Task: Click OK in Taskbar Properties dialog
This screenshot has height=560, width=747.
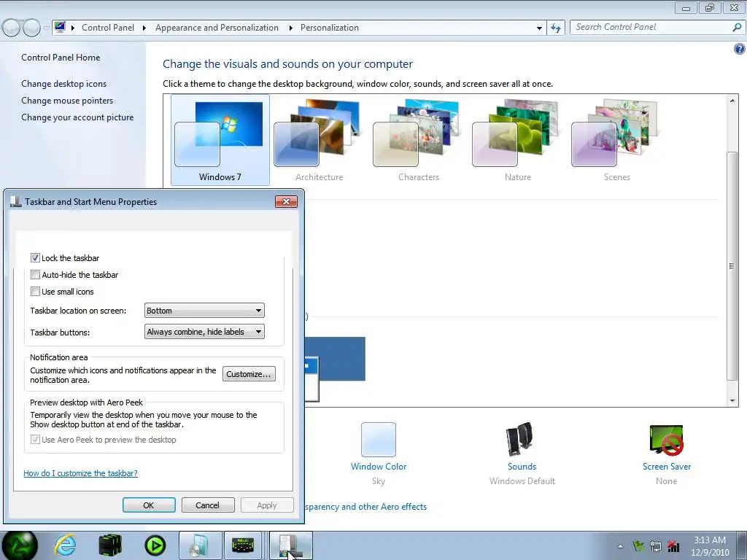Action: [x=149, y=505]
